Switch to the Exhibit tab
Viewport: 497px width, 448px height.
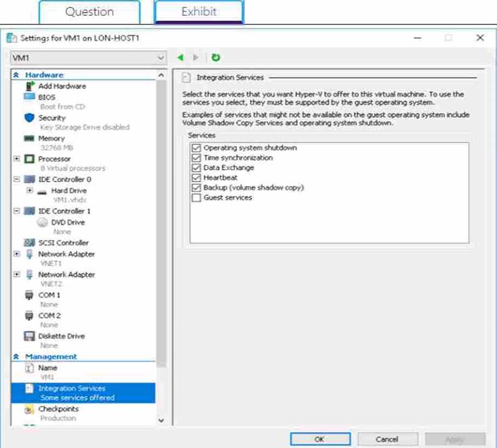198,12
